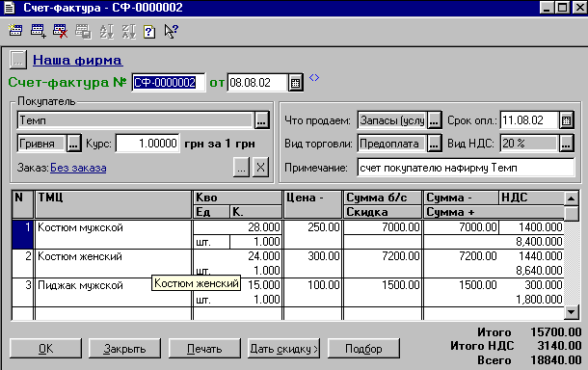This screenshot has width=588, height=370.
Task: Click the buyer field containing Темп
Action: point(135,120)
